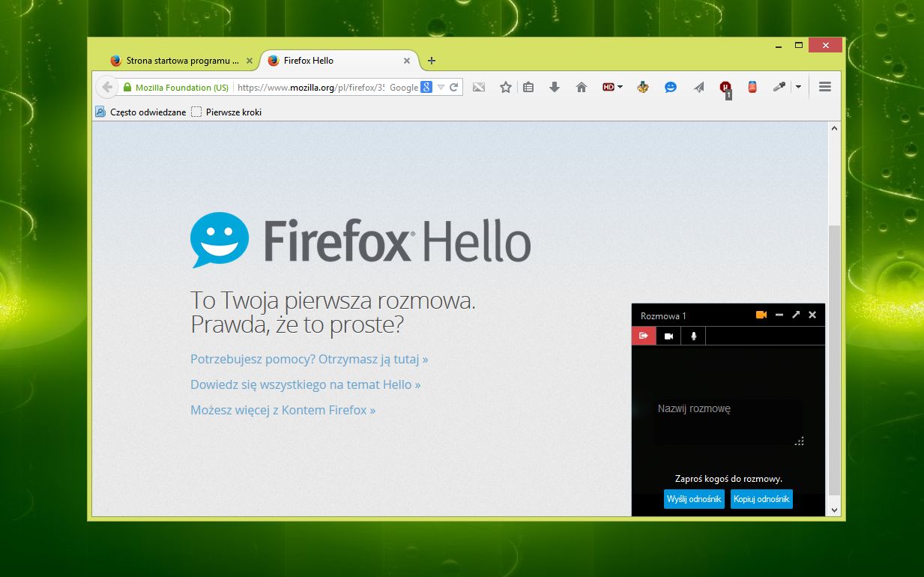Click the Google search box
The image size is (924, 577).
[x=404, y=87]
